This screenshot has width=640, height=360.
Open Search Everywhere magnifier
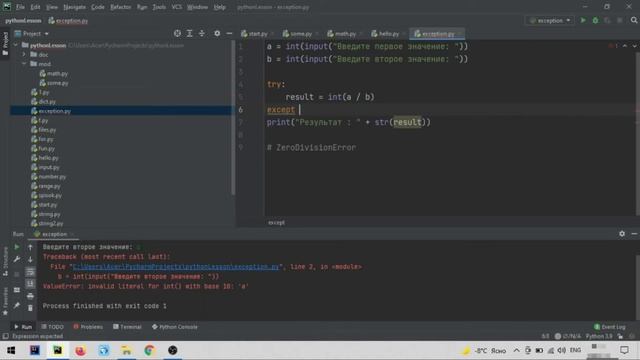tap(634, 20)
